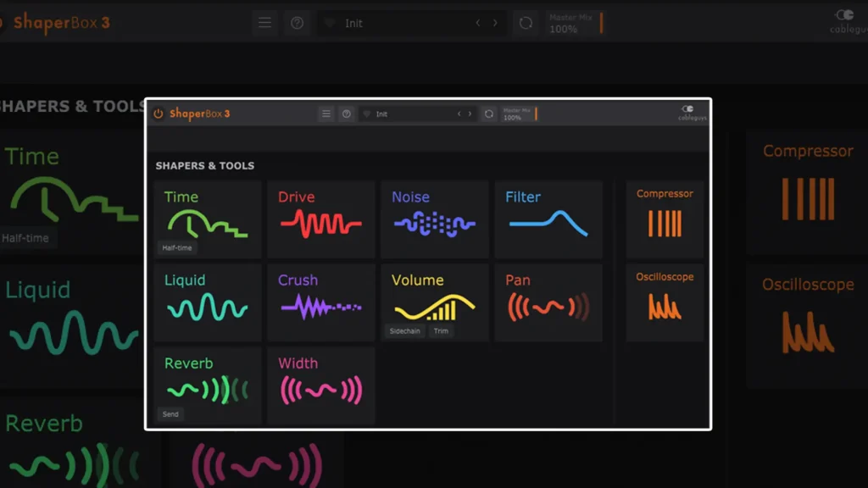Screen dimensions: 868x488
Task: Select the Sidechain tag under Volume
Action: (x=404, y=331)
